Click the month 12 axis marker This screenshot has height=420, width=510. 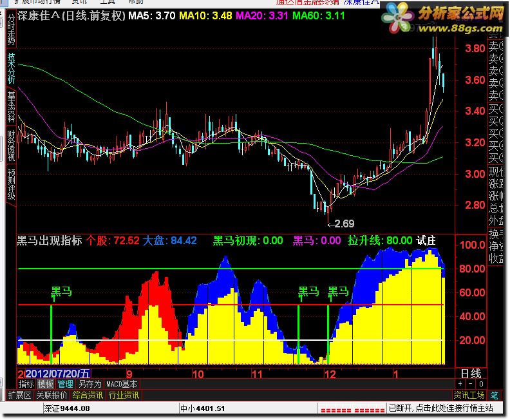pyautogui.click(x=330, y=374)
